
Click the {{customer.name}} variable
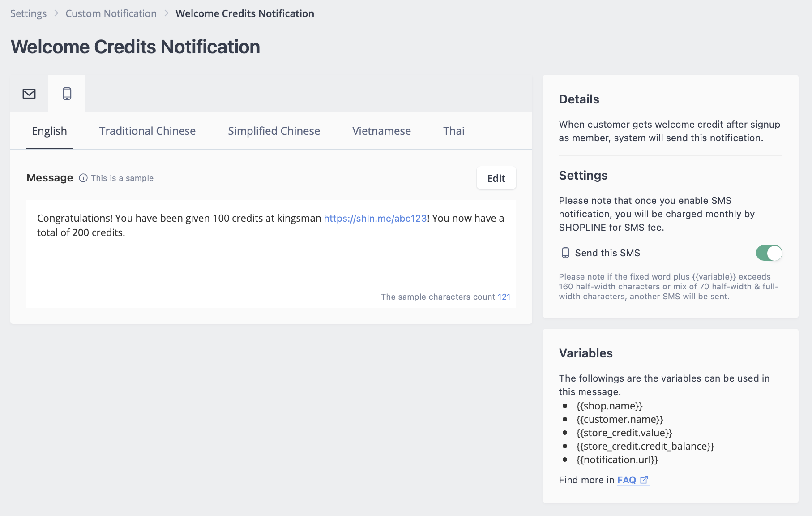point(620,420)
